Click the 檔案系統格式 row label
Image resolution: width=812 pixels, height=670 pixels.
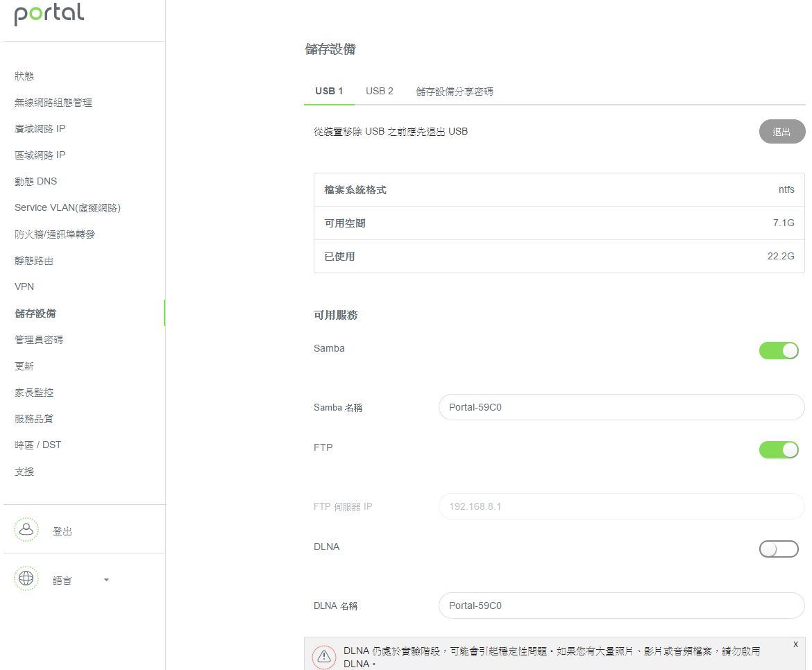point(355,190)
